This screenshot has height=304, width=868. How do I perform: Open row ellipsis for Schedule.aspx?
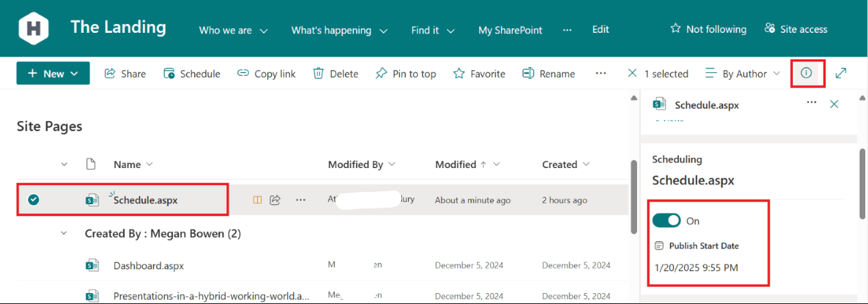click(300, 199)
